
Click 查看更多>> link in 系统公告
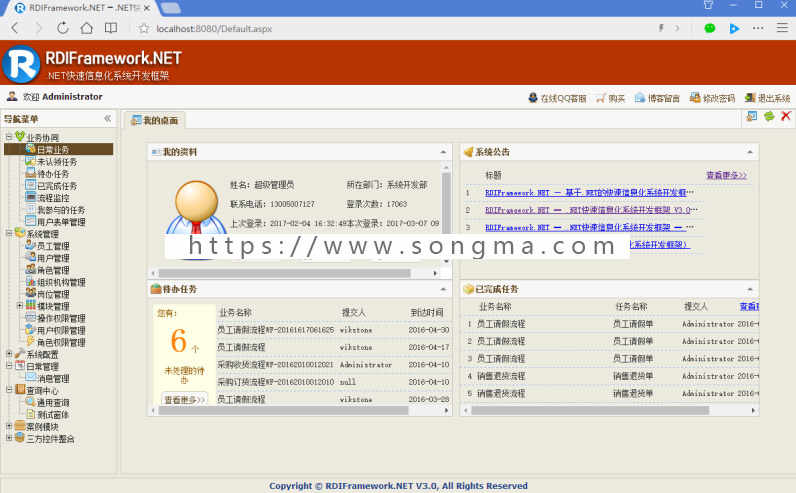[x=726, y=175]
